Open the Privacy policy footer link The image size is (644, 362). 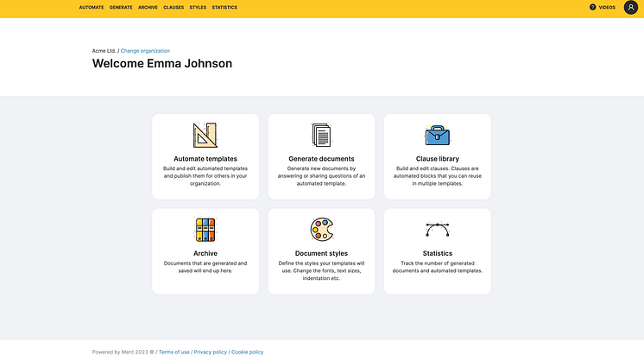point(211,352)
